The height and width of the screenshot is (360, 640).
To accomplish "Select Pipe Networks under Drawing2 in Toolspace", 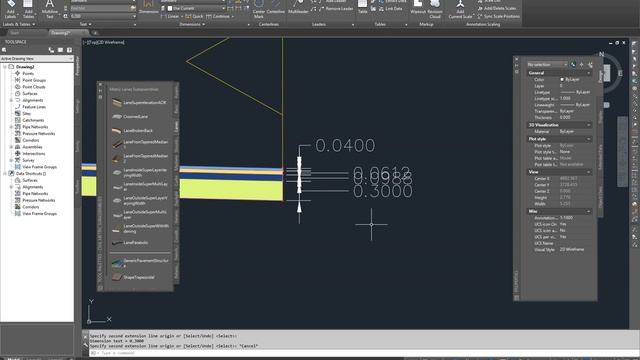I will (x=35, y=127).
